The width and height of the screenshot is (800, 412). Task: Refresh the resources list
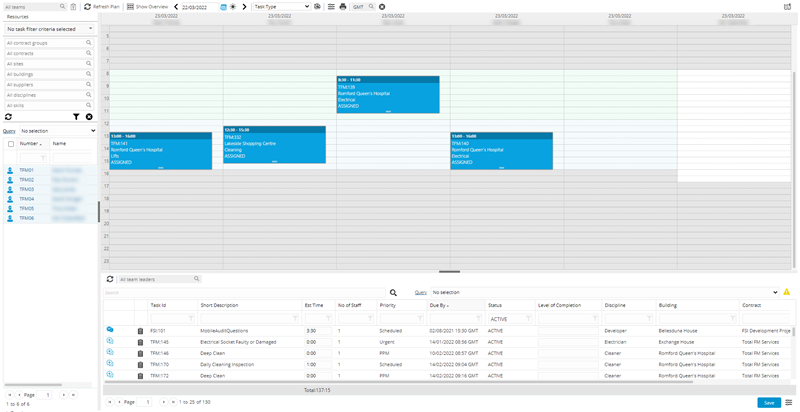(8, 117)
